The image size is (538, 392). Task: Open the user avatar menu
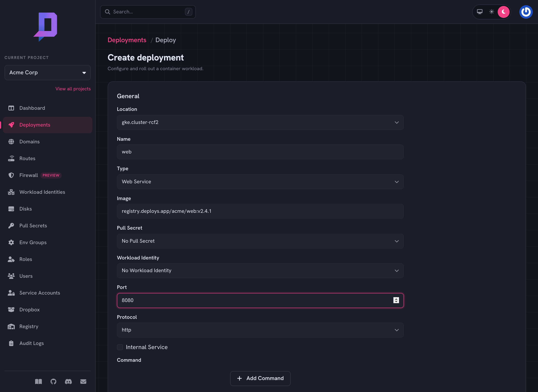526,12
